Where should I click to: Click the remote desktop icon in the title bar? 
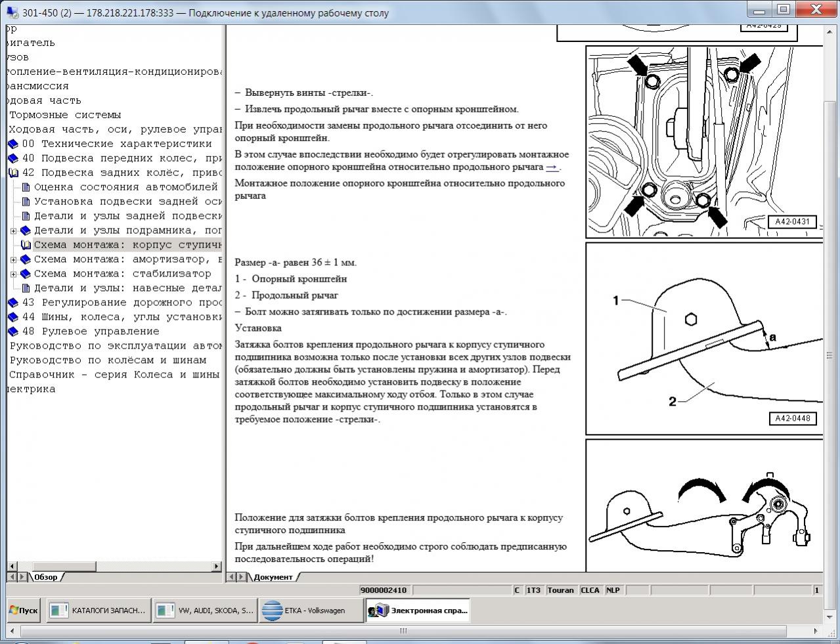13,12
